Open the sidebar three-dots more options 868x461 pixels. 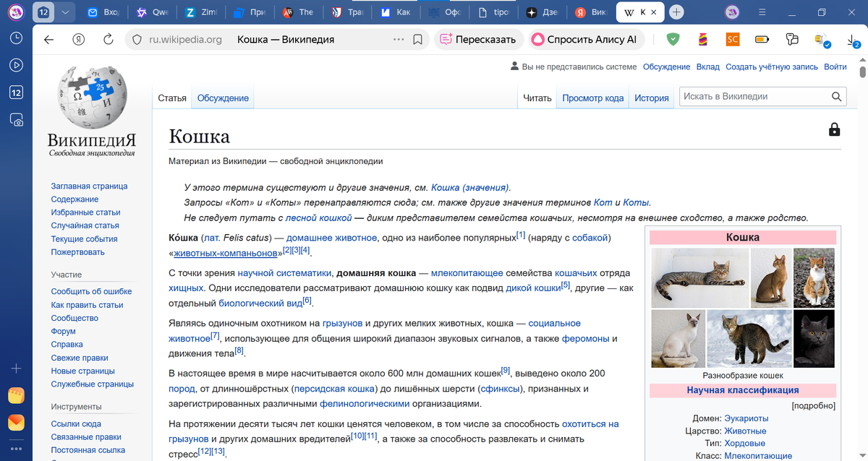pos(16,449)
